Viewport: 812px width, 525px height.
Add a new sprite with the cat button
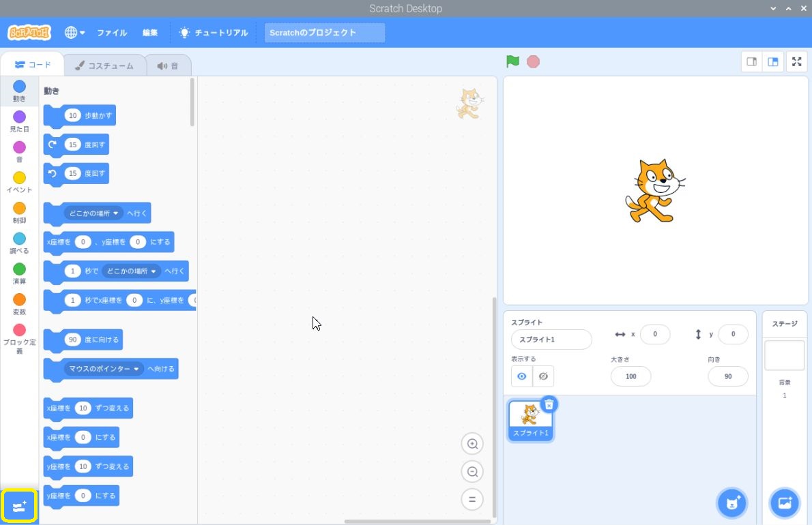(x=731, y=502)
